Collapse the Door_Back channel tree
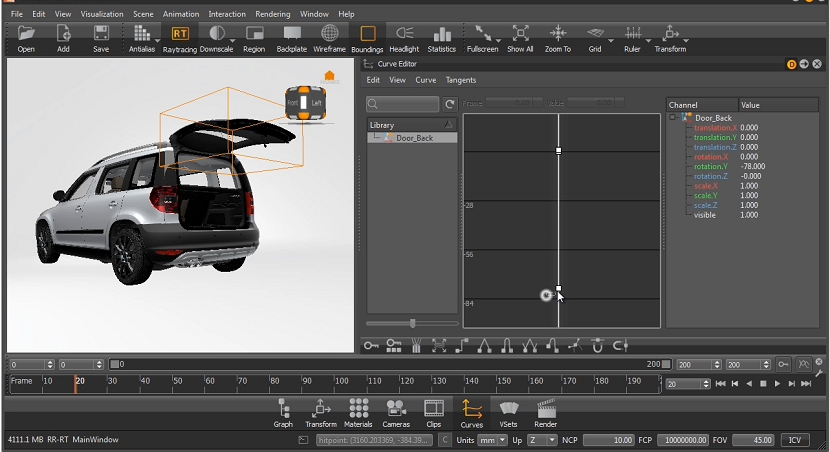Screen dimensions: 830x452 click(673, 118)
